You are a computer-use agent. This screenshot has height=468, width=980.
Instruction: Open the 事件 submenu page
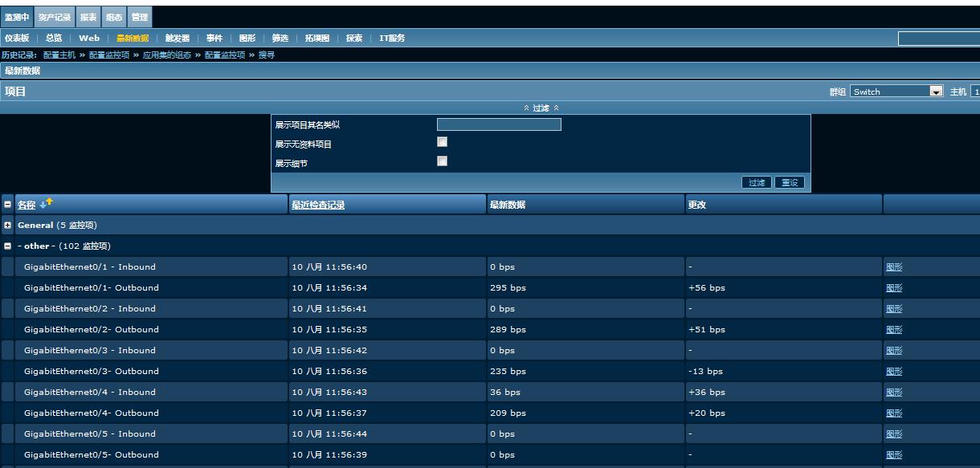click(x=214, y=38)
